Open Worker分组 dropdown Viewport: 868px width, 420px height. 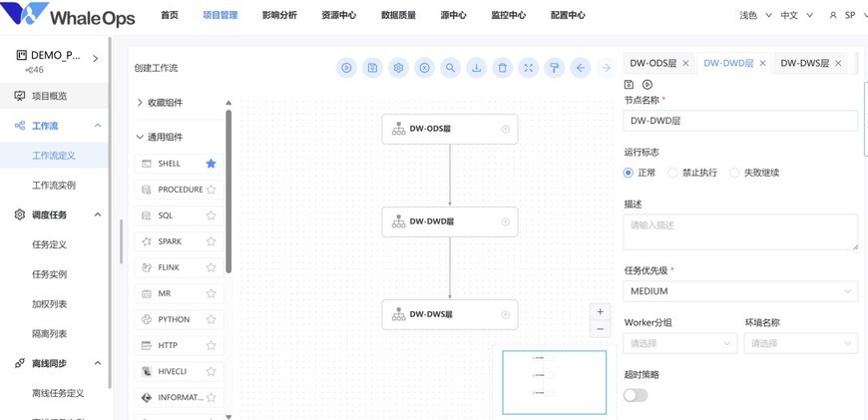[x=680, y=343]
